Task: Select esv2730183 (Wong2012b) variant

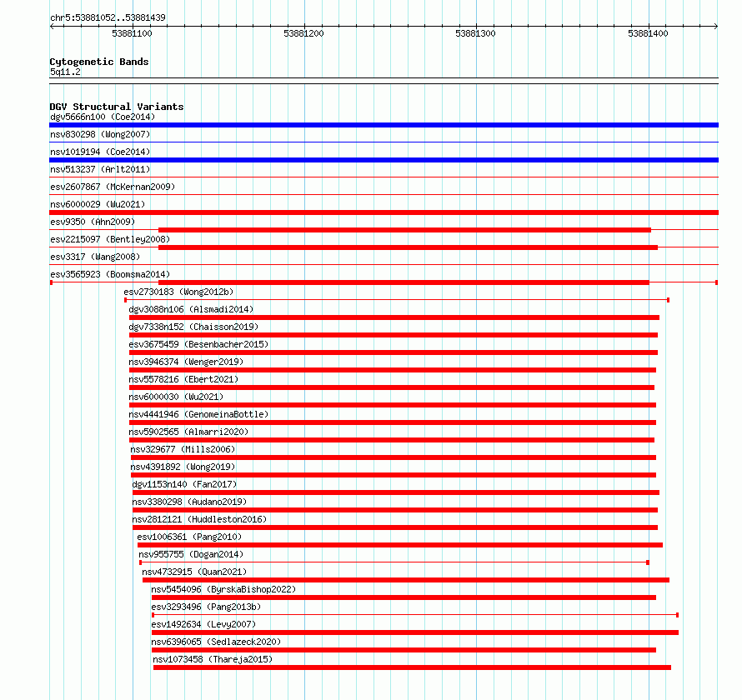Action: [x=178, y=292]
